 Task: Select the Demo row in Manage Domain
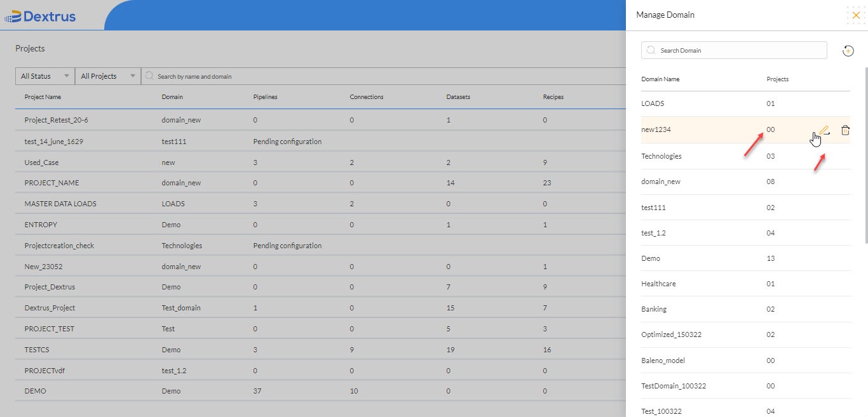point(745,258)
